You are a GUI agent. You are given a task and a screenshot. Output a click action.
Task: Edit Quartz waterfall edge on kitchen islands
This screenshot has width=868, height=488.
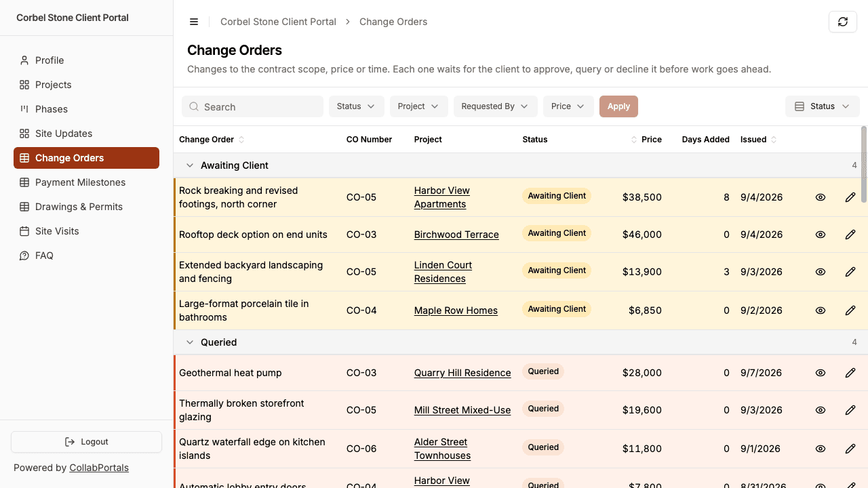(850, 449)
